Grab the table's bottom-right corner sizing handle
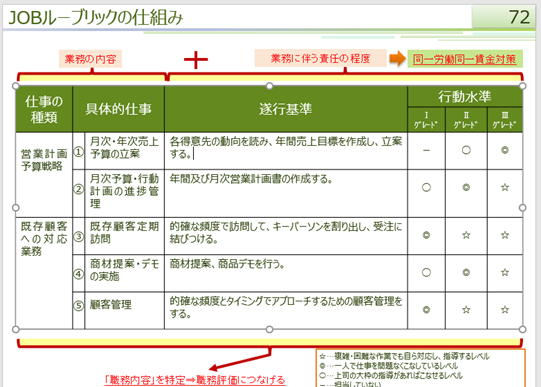 (x=523, y=329)
